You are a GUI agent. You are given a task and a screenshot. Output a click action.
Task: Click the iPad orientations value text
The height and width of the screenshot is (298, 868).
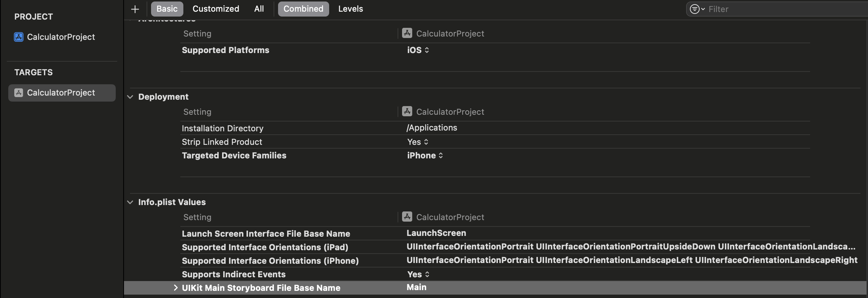(x=631, y=246)
